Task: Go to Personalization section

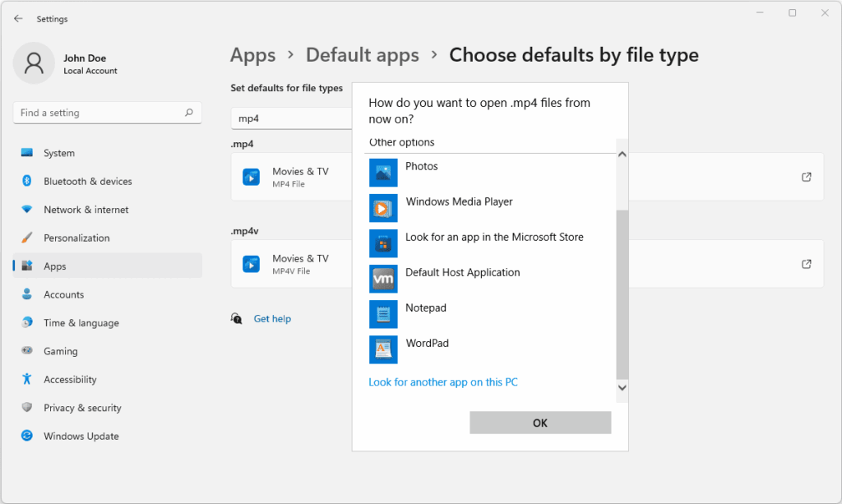Action: pos(108,238)
